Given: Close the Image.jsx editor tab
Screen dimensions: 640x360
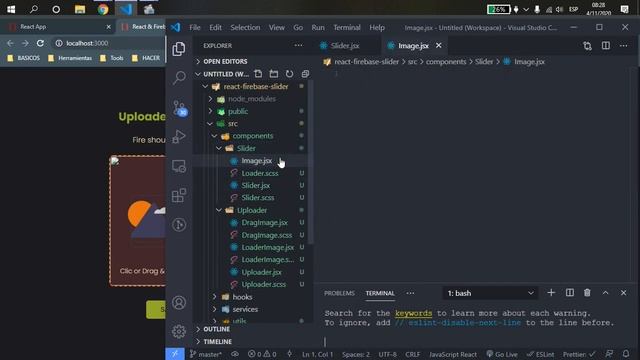Looking at the screenshot, I should tap(438, 46).
